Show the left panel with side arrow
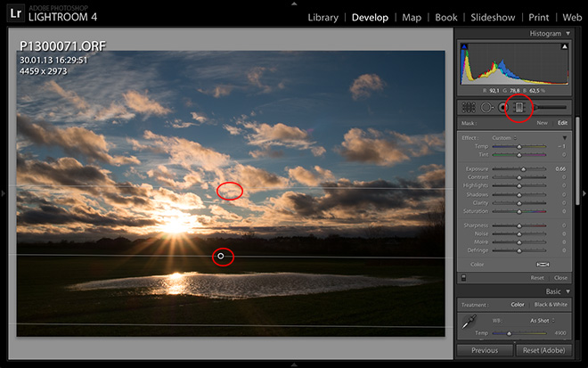The height and width of the screenshot is (368, 588). click(x=4, y=193)
